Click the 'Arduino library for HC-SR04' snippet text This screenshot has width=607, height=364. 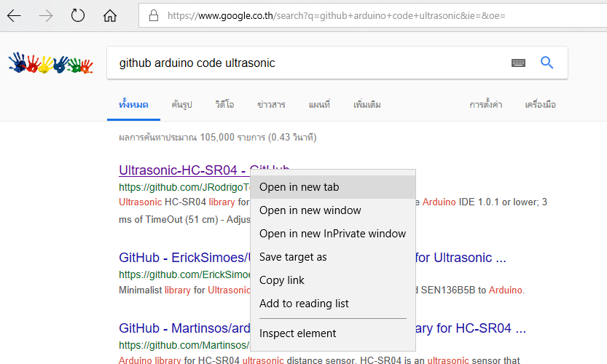point(179,360)
